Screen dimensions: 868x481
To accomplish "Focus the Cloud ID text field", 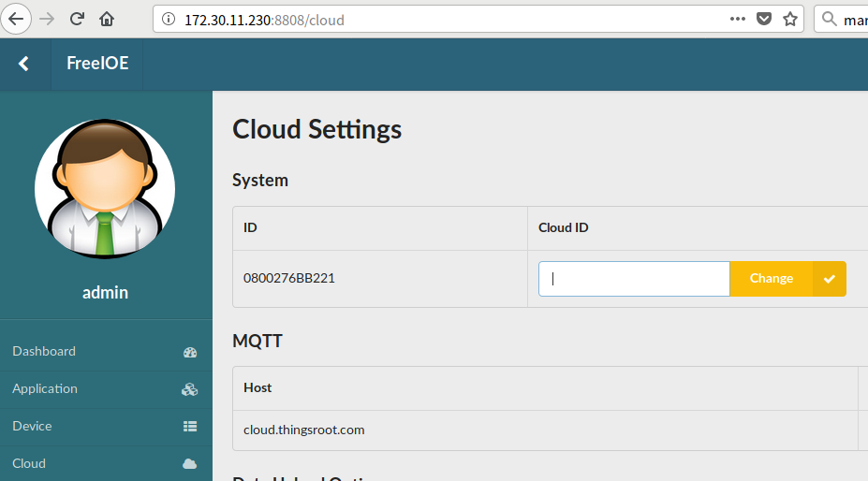I will click(633, 279).
